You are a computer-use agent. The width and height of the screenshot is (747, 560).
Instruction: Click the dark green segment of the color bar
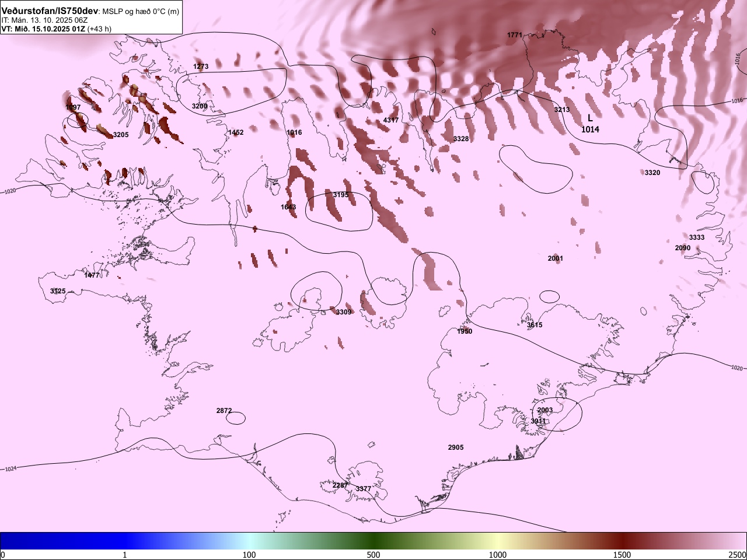click(x=373, y=541)
